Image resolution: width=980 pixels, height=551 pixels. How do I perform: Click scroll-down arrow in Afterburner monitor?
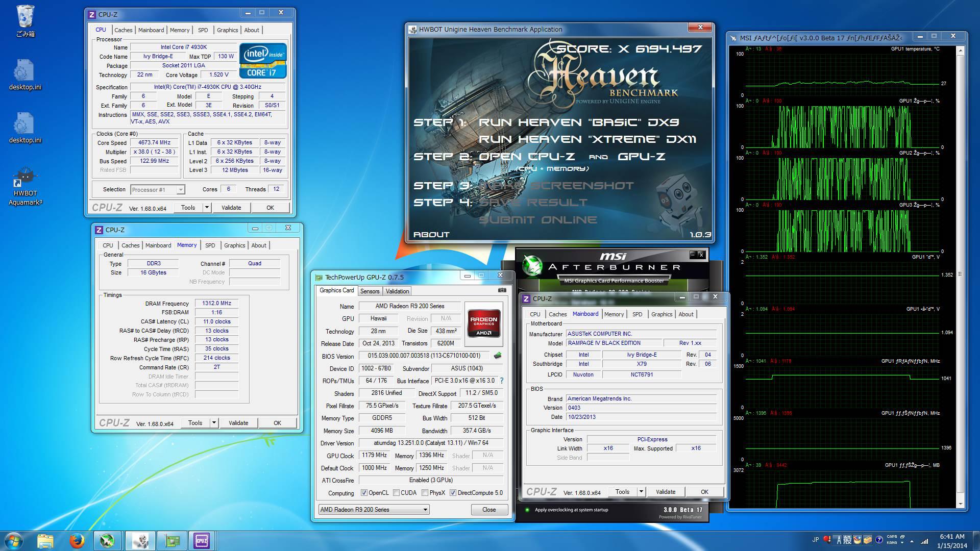960,504
